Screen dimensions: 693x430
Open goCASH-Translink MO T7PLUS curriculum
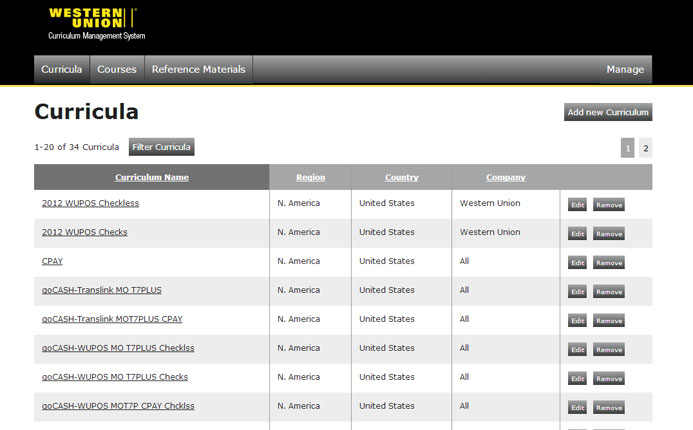coord(102,290)
